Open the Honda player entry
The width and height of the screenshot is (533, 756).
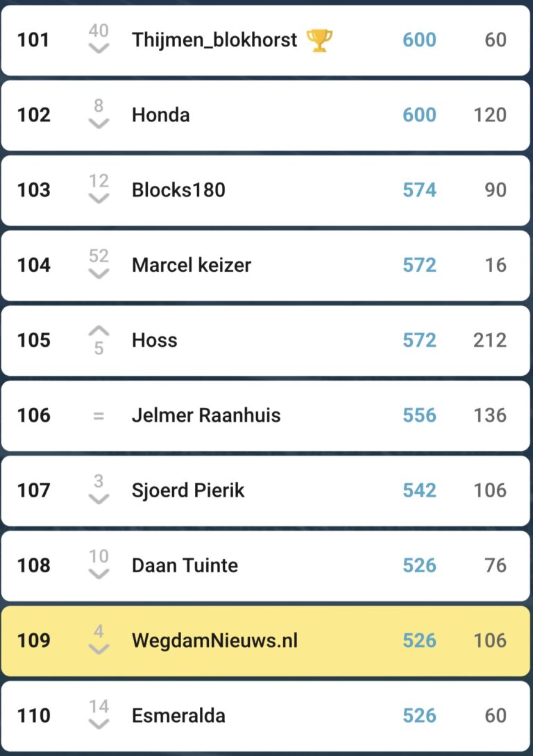160,115
